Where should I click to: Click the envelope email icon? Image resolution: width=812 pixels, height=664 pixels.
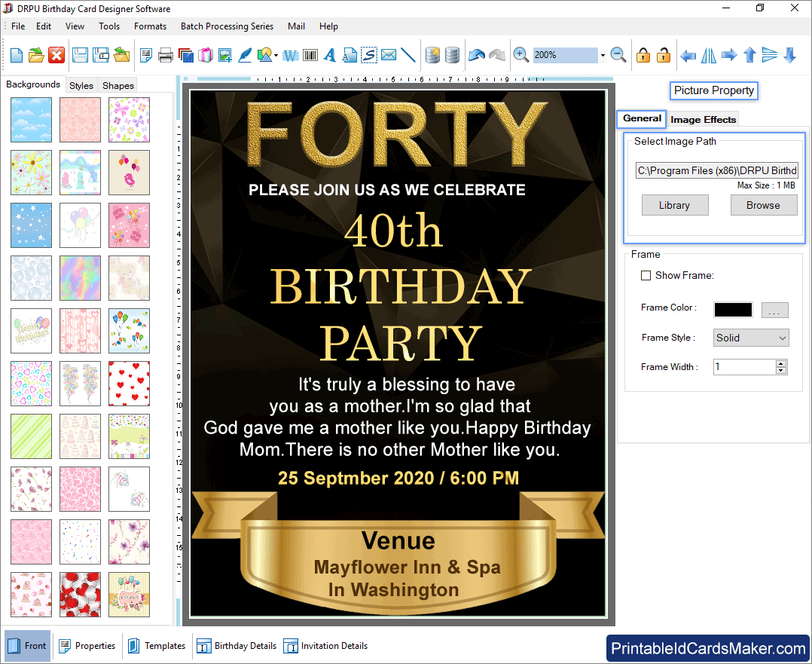click(389, 55)
